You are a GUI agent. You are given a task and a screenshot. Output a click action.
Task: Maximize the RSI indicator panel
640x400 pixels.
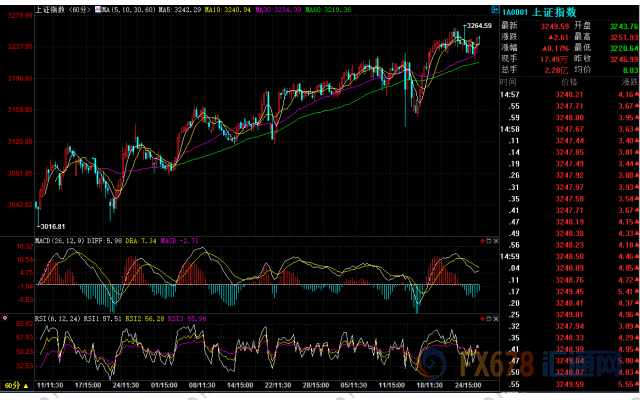[x=489, y=318]
